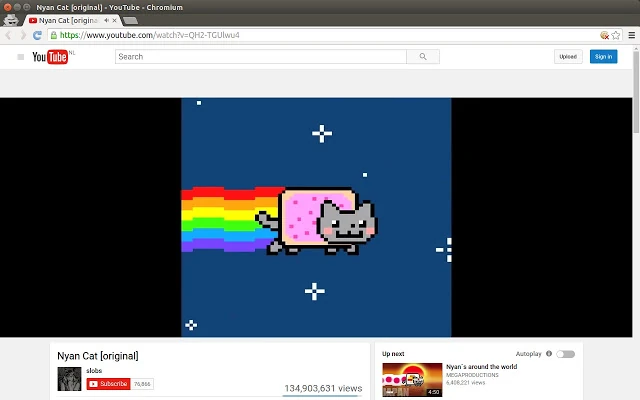Open the slobs channel link
This screenshot has height=400, width=640.
(94, 371)
